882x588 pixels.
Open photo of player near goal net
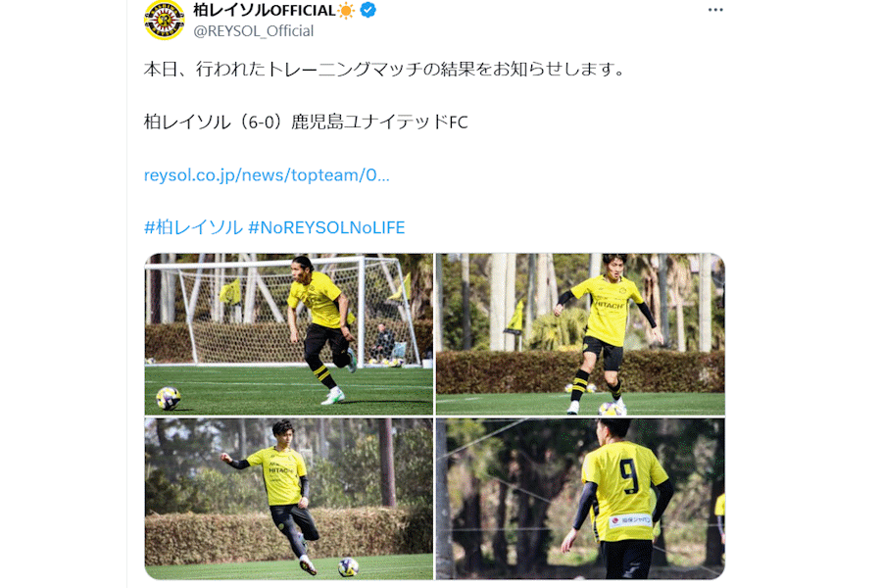[x=289, y=334]
